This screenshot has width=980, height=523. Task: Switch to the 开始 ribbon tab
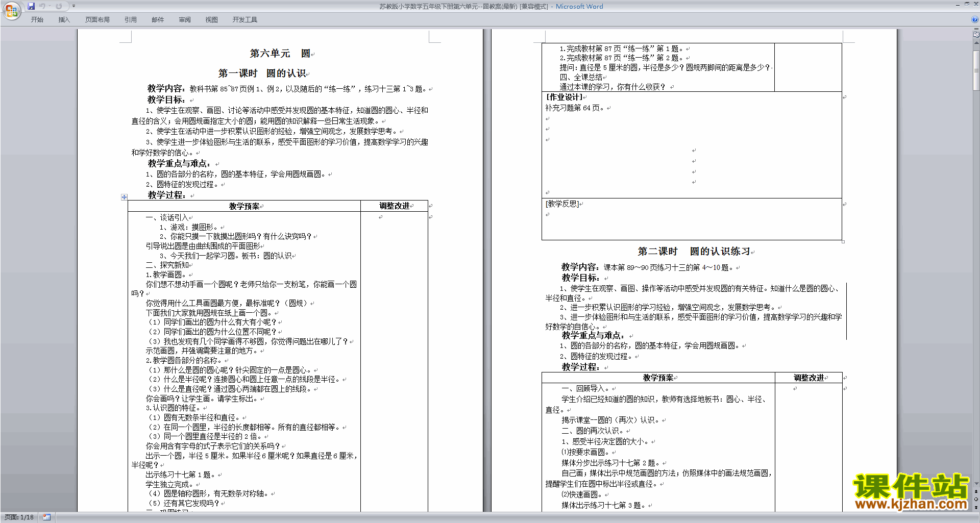click(37, 20)
